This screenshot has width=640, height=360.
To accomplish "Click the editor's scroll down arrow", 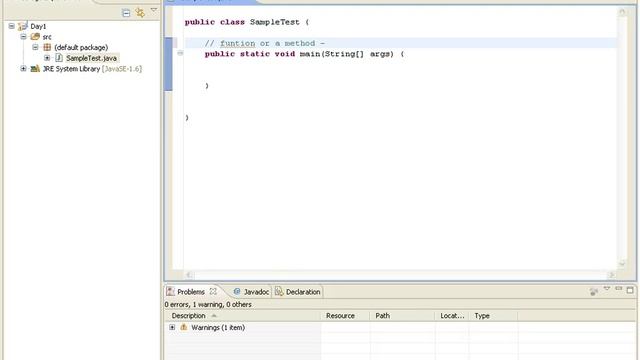I will coord(622,264).
